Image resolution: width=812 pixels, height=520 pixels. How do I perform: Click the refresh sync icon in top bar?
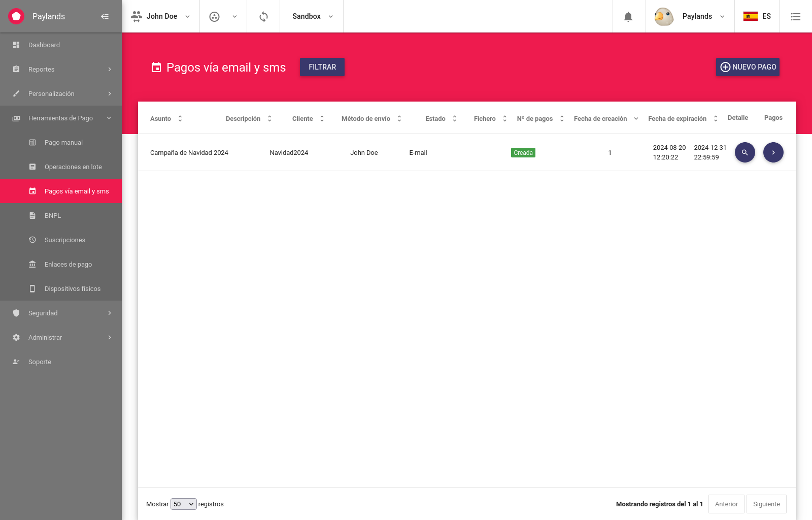(263, 16)
